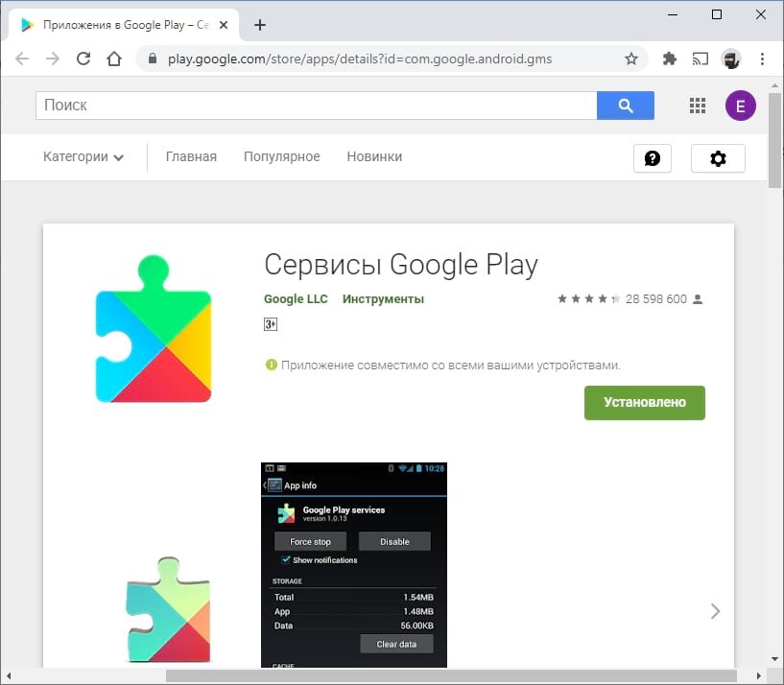The image size is (784, 685).
Task: Open settings with the gear button
Action: [x=718, y=158]
